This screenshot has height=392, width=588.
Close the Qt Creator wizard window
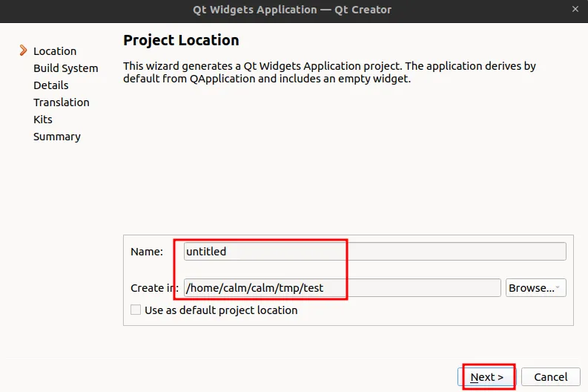click(575, 9)
